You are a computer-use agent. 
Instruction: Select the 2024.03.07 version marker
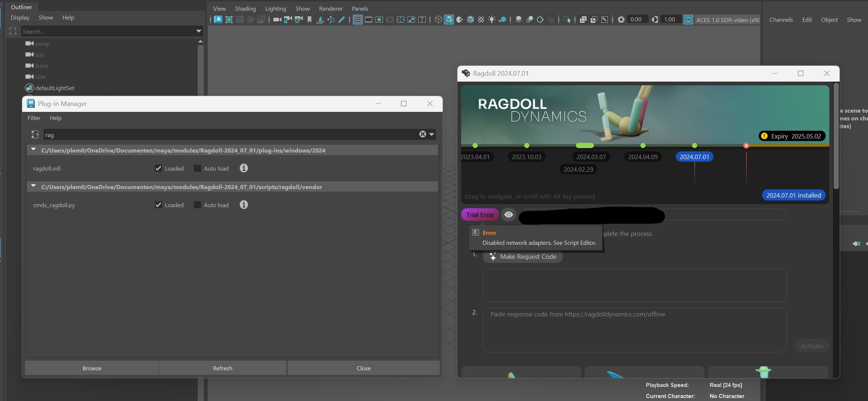pos(591,157)
